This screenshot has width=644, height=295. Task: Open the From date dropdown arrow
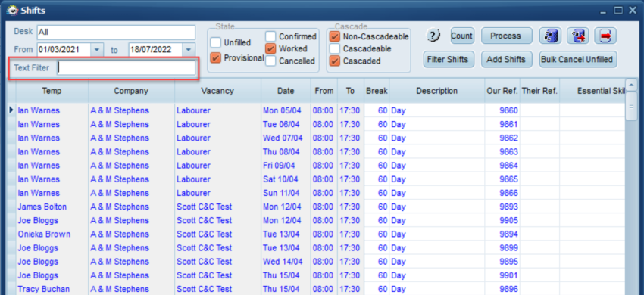(97, 50)
